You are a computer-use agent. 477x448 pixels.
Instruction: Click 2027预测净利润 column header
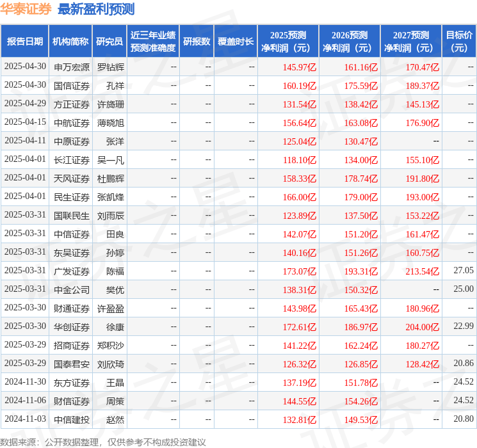coord(410,41)
